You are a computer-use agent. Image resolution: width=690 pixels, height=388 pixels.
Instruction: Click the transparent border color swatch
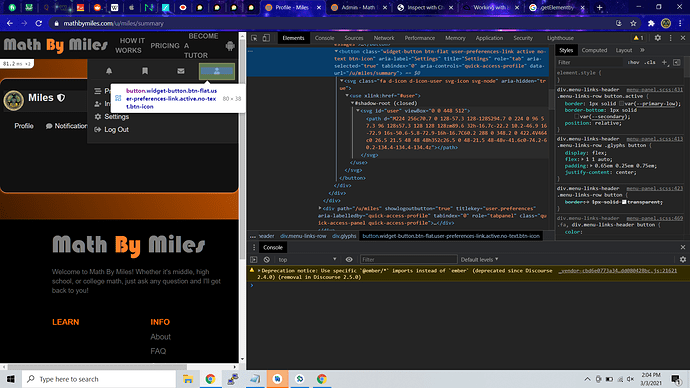624,202
